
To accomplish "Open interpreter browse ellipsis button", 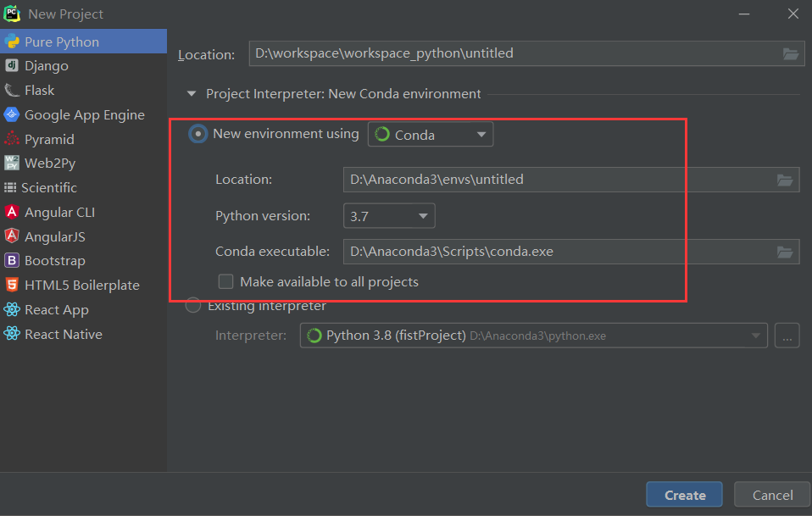I will pyautogui.click(x=787, y=336).
